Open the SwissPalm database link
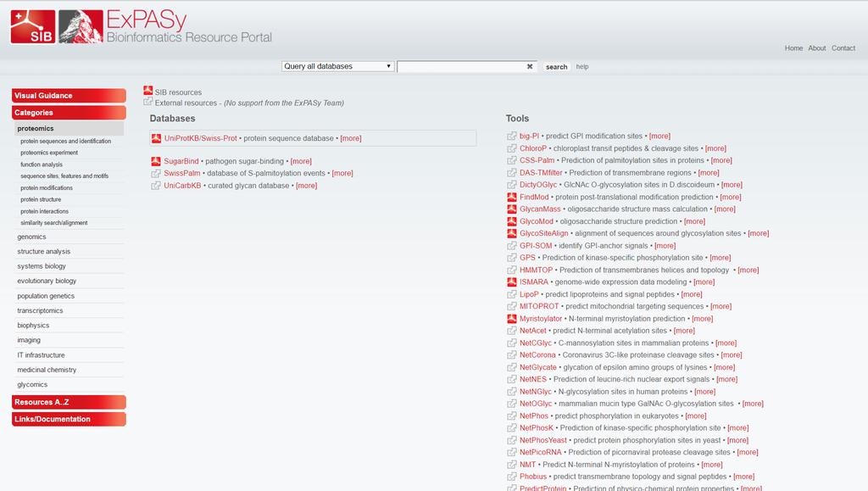 (181, 173)
